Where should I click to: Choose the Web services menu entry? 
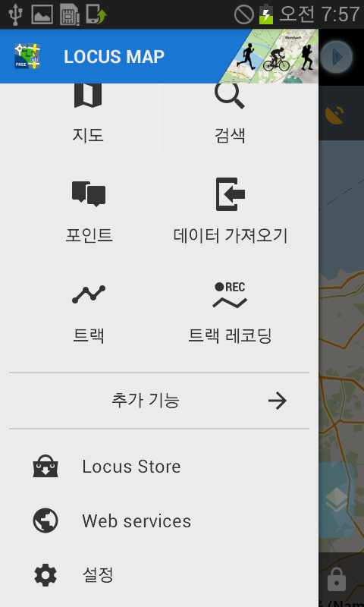[159, 521]
